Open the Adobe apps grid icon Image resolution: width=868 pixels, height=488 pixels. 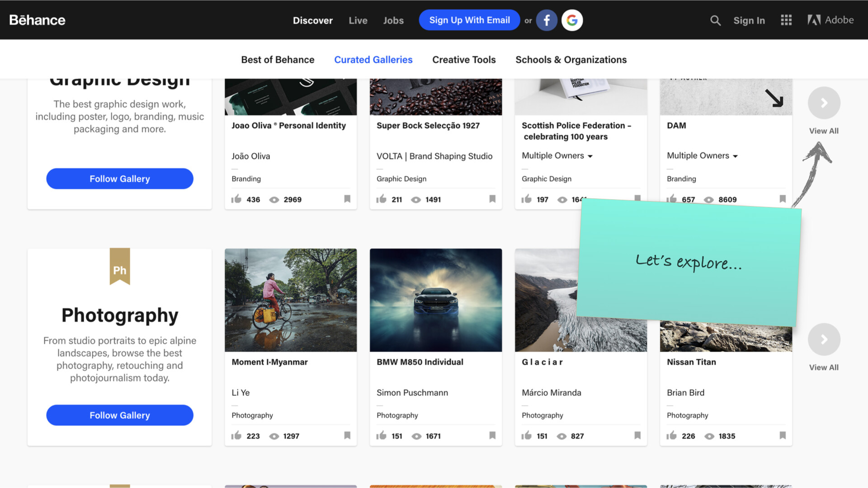(786, 20)
